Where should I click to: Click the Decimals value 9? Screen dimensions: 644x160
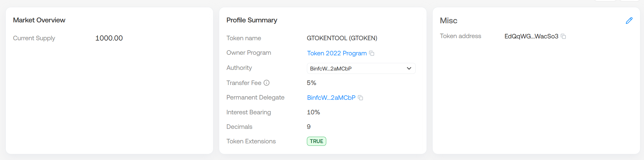pos(309,127)
